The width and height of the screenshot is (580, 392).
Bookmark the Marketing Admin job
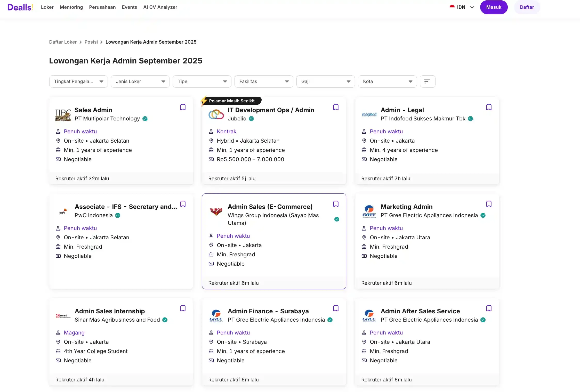(489, 204)
